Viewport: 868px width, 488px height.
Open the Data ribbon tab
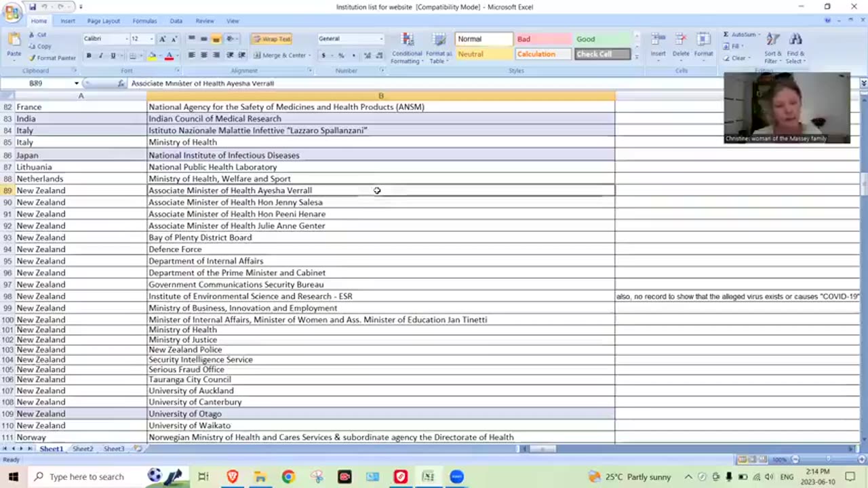pyautogui.click(x=176, y=21)
